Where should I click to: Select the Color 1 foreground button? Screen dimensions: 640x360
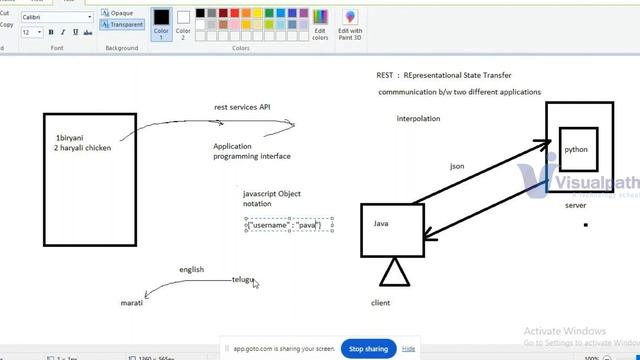click(161, 24)
